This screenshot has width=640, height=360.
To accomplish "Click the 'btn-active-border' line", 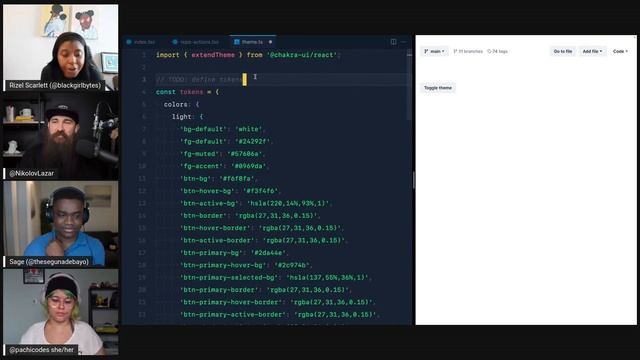I will click(x=264, y=240).
